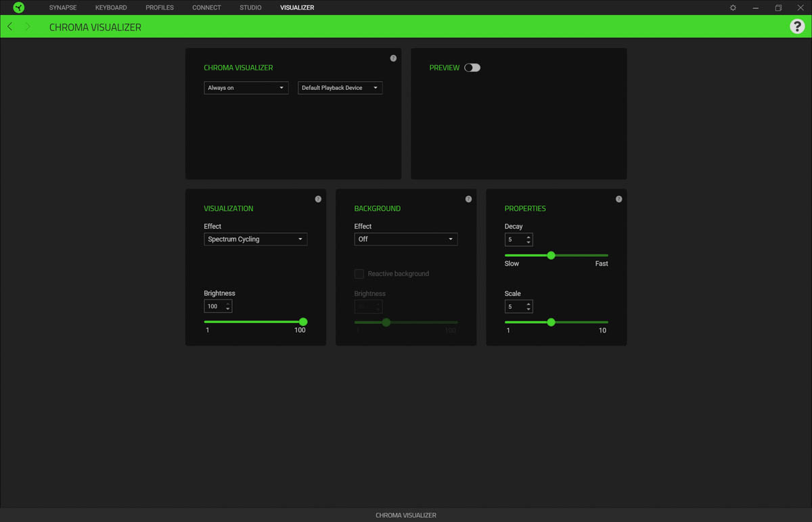This screenshot has width=812, height=522.
Task: Click the Fast label under Decay
Action: click(602, 264)
